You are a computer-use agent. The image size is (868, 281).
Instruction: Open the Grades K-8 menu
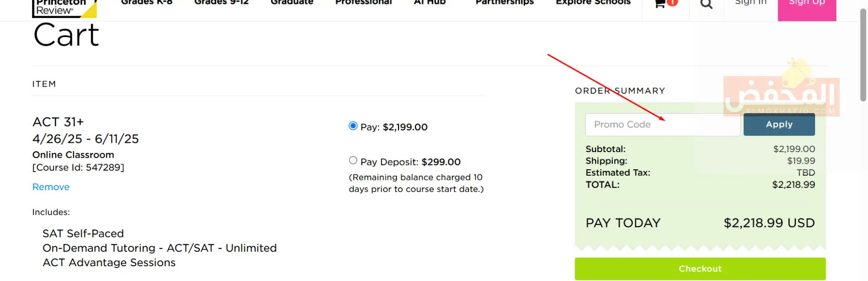[147, 3]
